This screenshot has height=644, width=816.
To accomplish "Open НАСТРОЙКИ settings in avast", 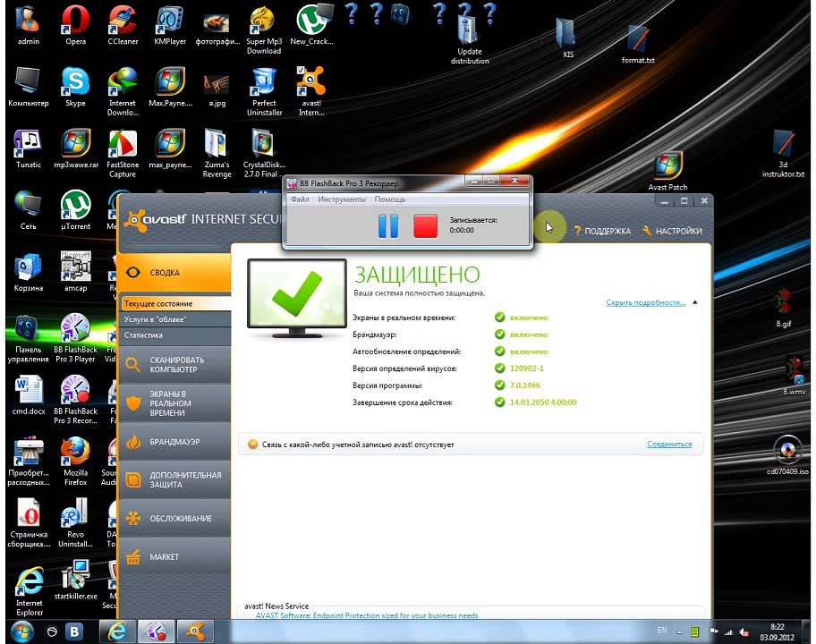I will (x=672, y=231).
